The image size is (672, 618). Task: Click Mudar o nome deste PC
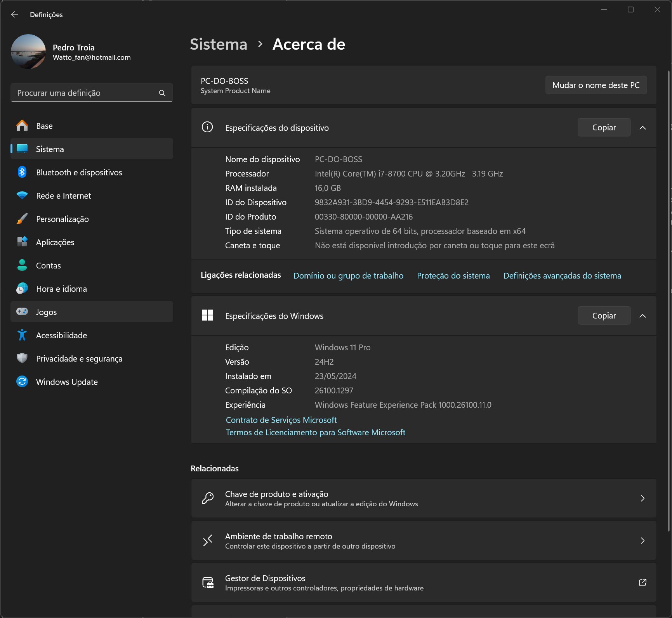click(x=596, y=85)
